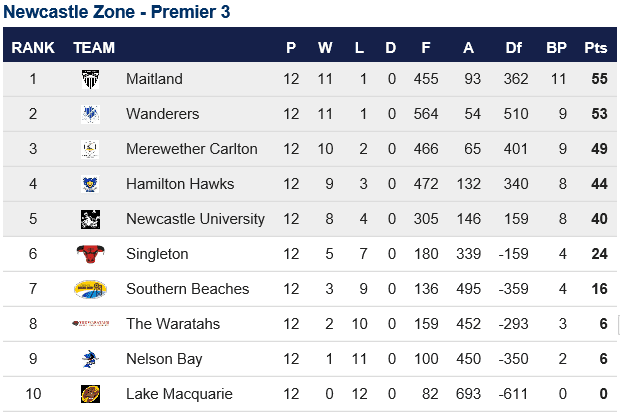This screenshot has width=620, height=413.
Task: Click the Wanderers club crest
Action: [90, 114]
